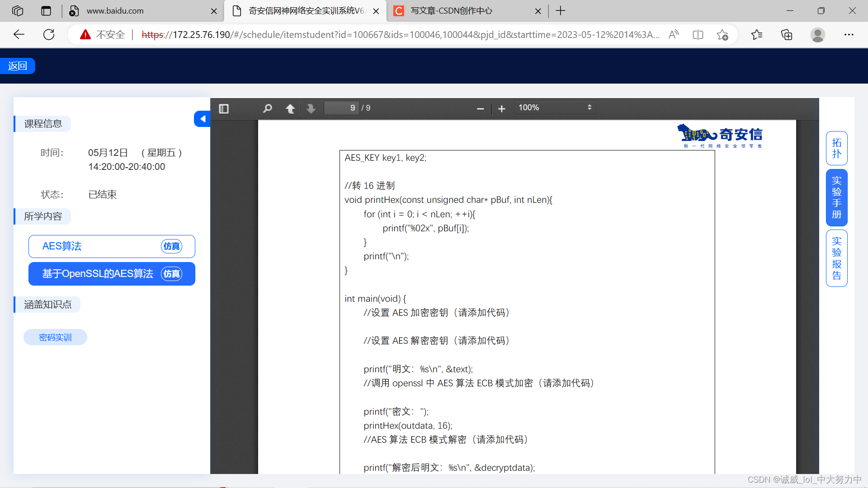
Task: Start Read Aloud for the page
Action: tap(673, 34)
